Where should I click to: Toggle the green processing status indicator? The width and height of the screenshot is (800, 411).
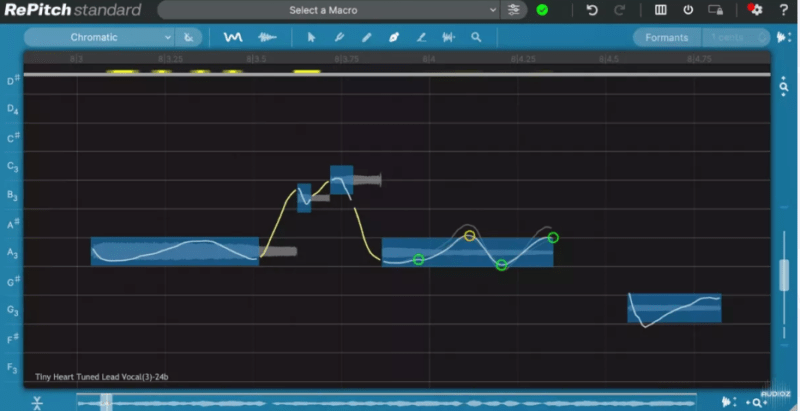tap(542, 10)
